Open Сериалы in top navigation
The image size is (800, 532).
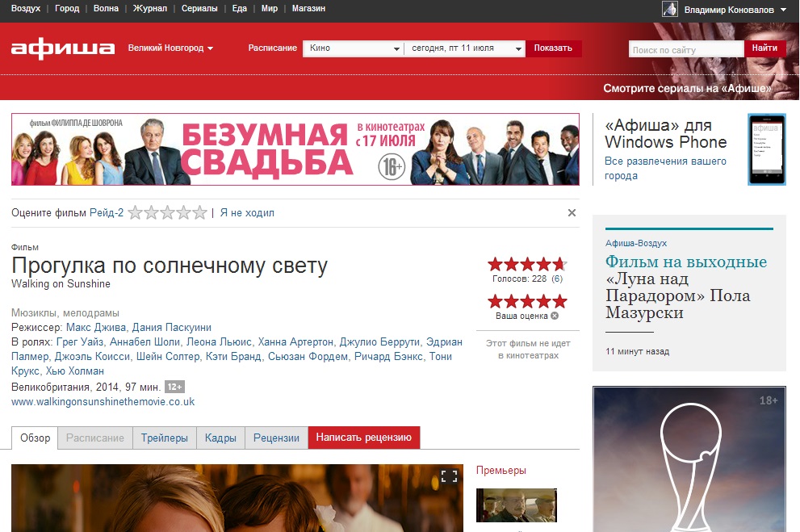[x=199, y=9]
